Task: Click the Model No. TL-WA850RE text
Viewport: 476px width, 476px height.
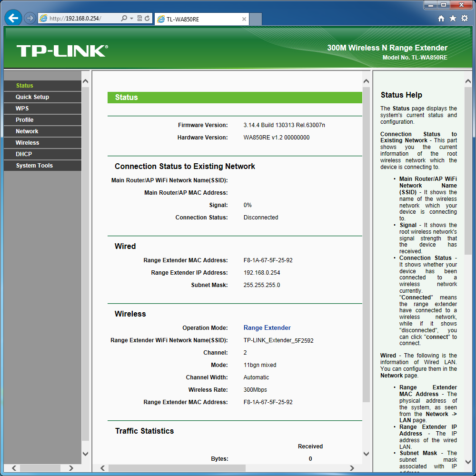Action: (415, 58)
